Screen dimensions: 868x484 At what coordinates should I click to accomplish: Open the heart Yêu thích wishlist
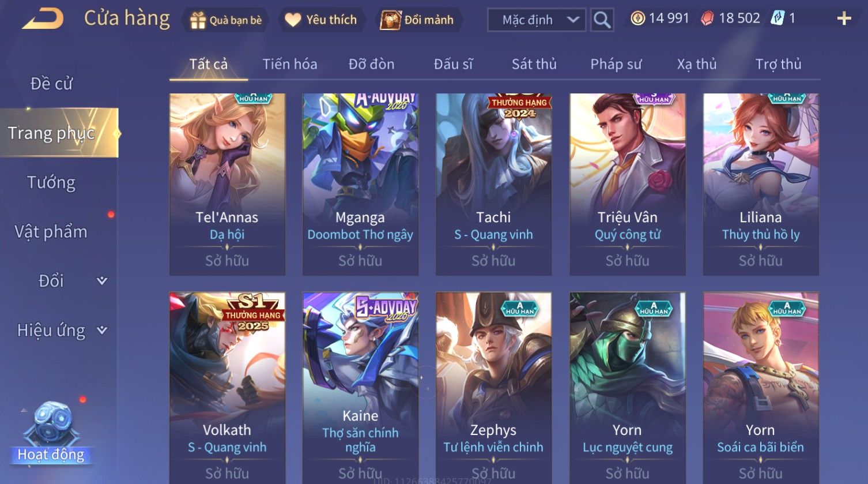[x=293, y=20]
